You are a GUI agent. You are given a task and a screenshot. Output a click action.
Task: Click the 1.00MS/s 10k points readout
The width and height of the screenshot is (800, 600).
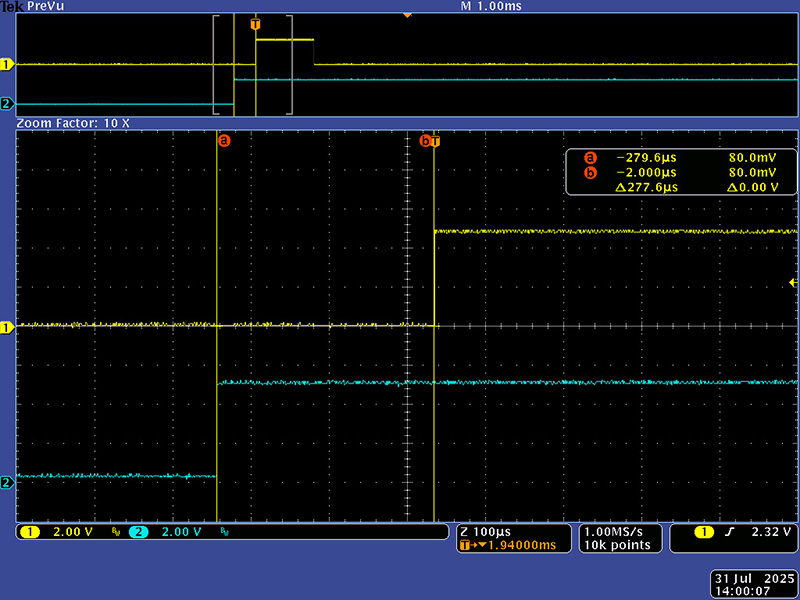(619, 538)
